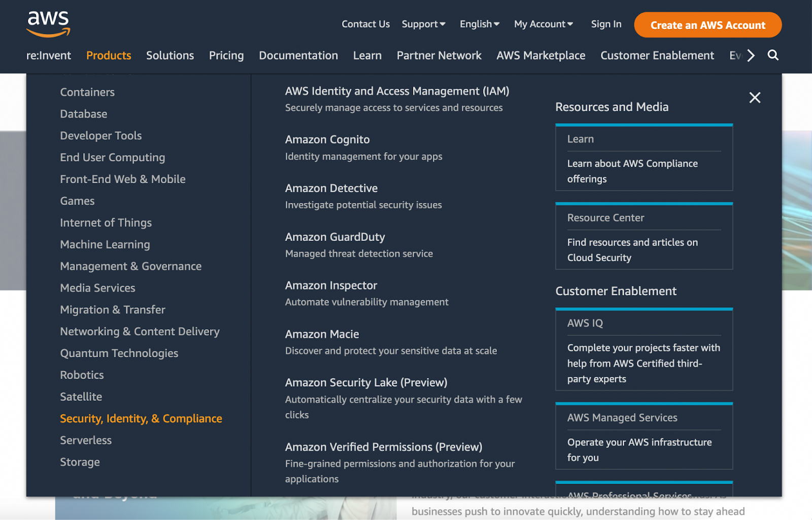Open Amazon Security Lake (Preview)
The height and width of the screenshot is (520, 812).
tap(366, 383)
